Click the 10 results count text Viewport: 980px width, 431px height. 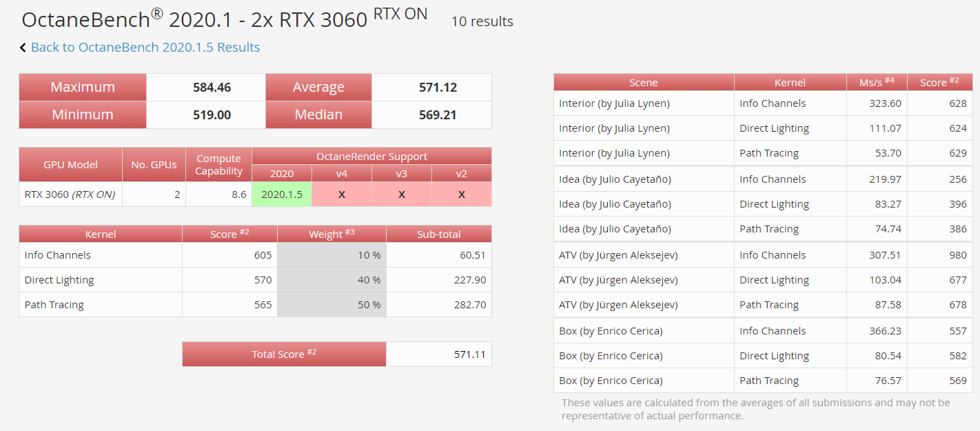point(482,21)
